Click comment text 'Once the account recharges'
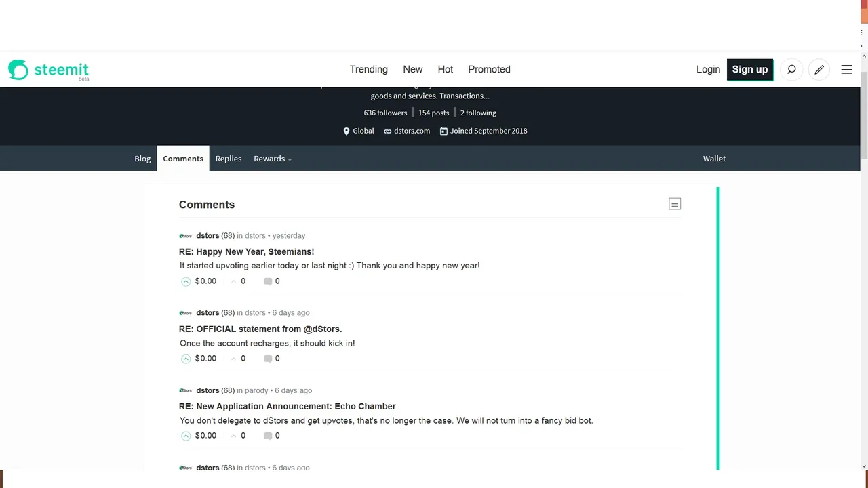Viewport: 868px width, 488px height. tap(267, 343)
